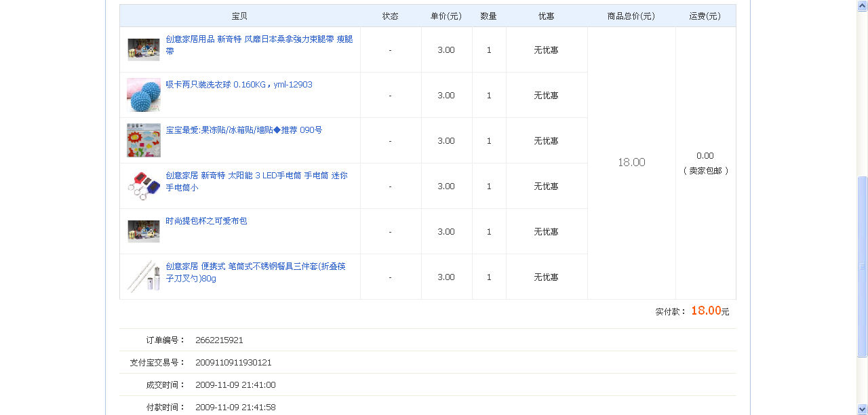The width and height of the screenshot is (868, 415).
Task: Click the 不锈钢餐具三件套 cutlery thumbnail
Action: coord(144,277)
